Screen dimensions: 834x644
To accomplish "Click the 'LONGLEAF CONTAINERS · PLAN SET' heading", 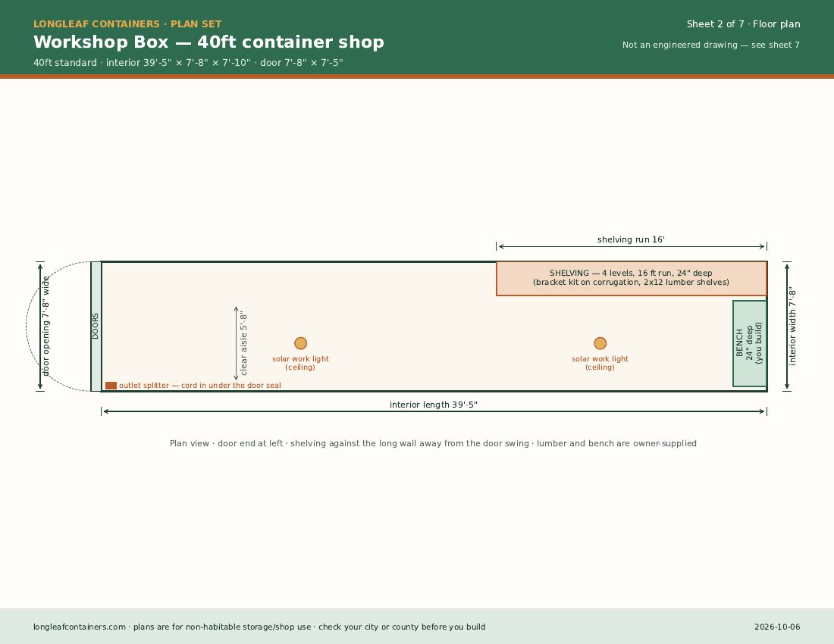I will 127,24.
